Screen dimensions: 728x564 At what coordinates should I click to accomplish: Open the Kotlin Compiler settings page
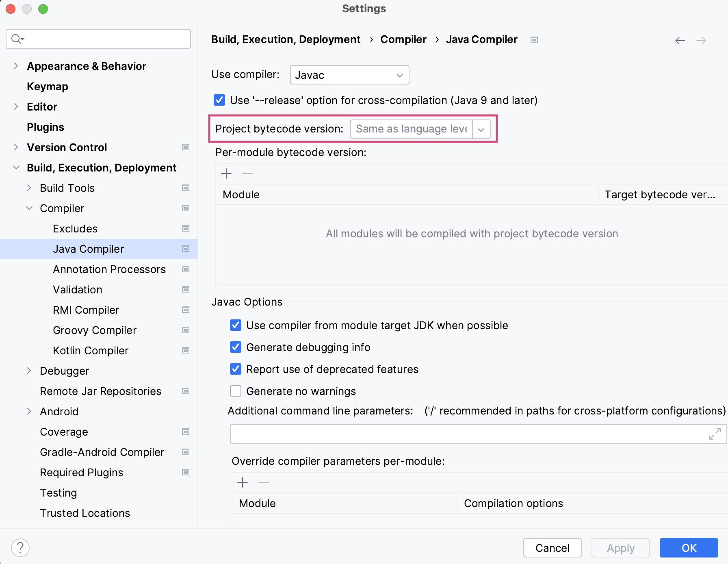(x=91, y=351)
